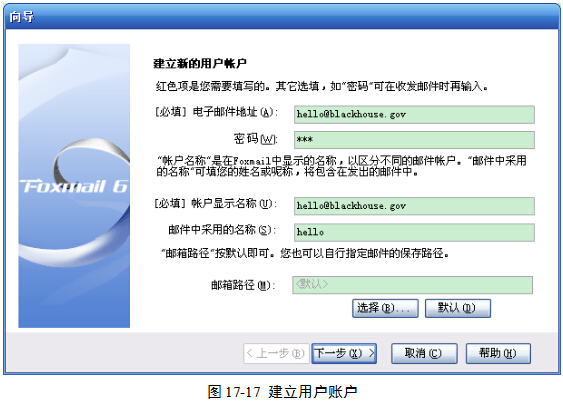The height and width of the screenshot is (401, 563).
Task: Click the Foxmail 6 logo banner
Action: click(74, 186)
